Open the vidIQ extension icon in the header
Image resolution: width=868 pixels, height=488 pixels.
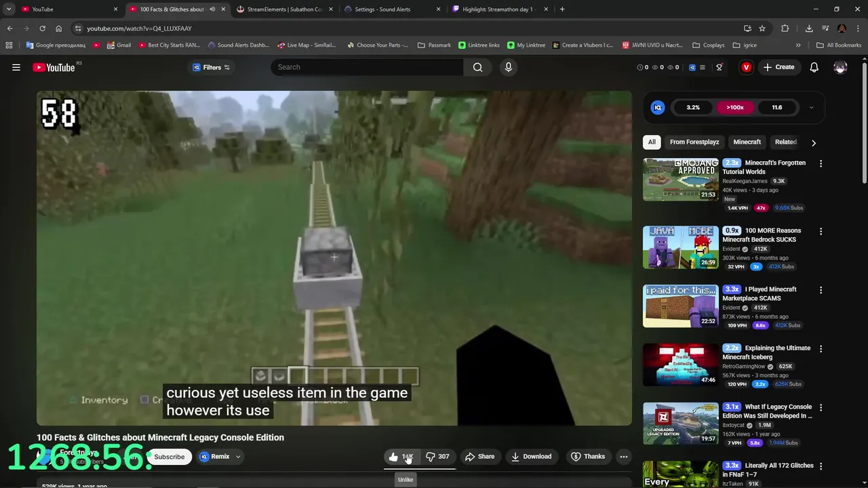tap(692, 67)
